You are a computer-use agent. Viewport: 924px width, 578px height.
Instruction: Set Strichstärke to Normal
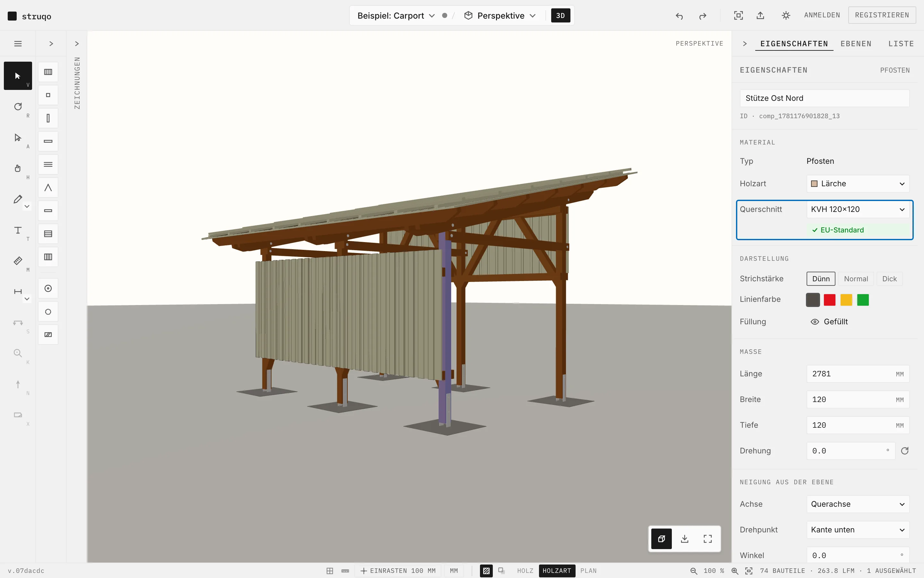(856, 279)
